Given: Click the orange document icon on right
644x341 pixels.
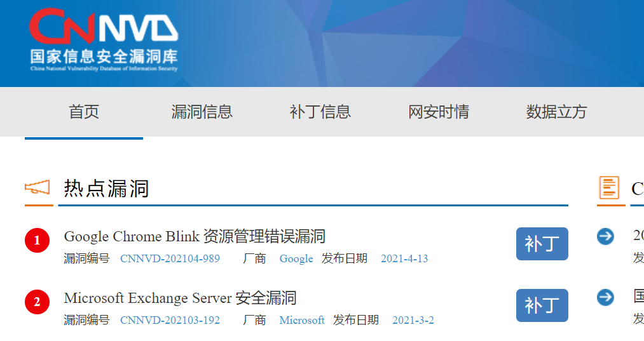Looking at the screenshot, I should 609,187.
